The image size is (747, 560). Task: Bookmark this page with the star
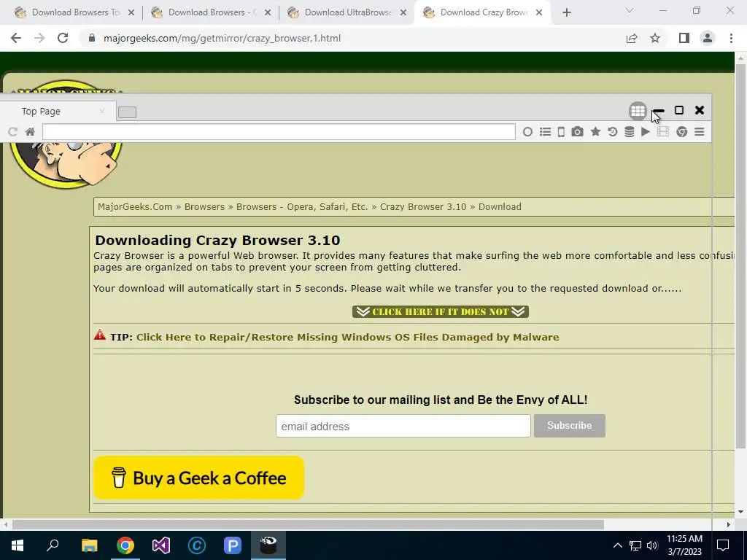[655, 38]
